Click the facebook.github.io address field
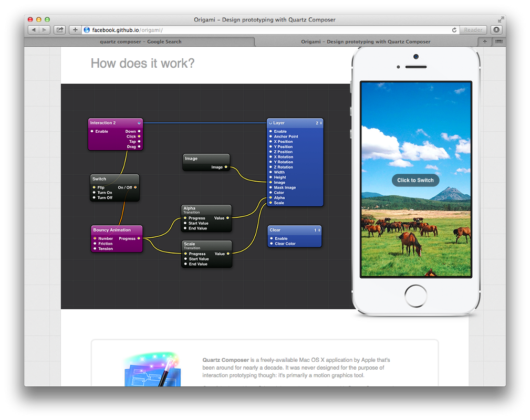This screenshot has width=530, height=420. (x=263, y=30)
